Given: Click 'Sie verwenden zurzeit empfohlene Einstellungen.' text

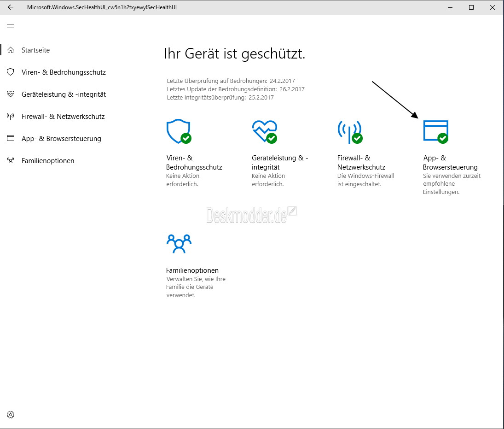Looking at the screenshot, I should [452, 184].
